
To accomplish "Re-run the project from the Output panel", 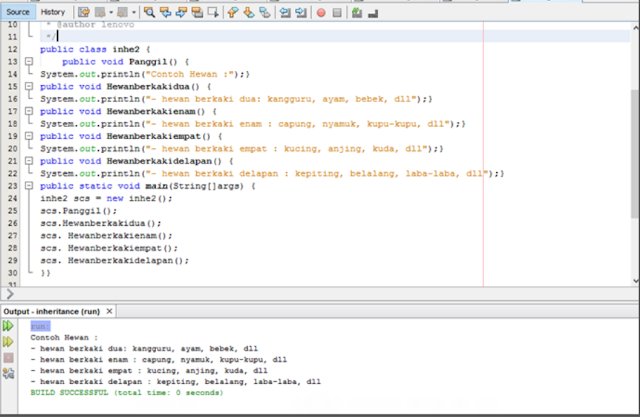I will click(x=8, y=326).
